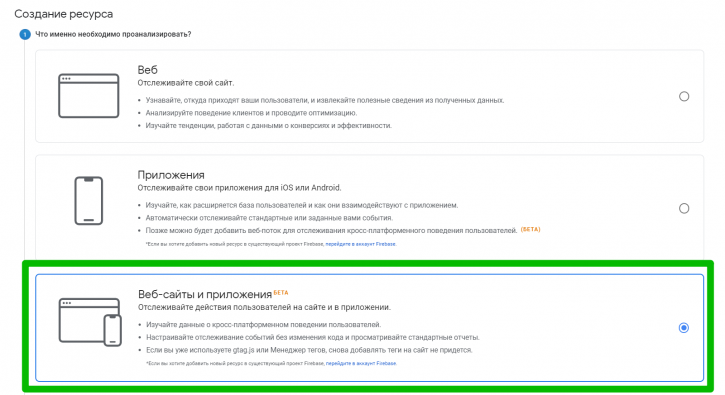Open Firebase account link in Веб-сайты card

tap(361, 364)
